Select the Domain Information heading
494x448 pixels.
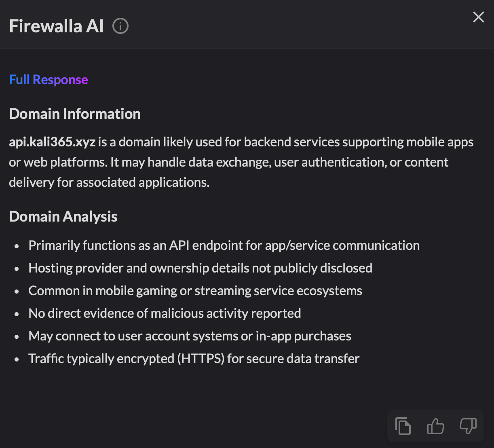[75, 114]
